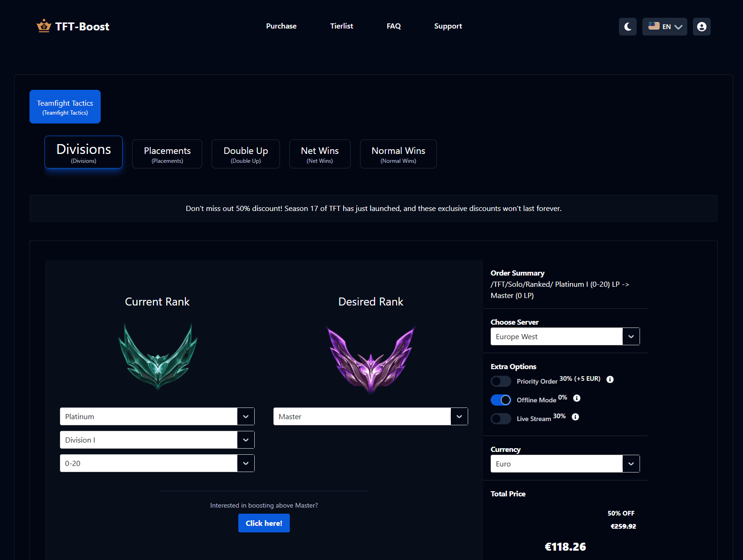Open Tierlist in the top navigation
The image size is (743, 560).
[x=342, y=26]
